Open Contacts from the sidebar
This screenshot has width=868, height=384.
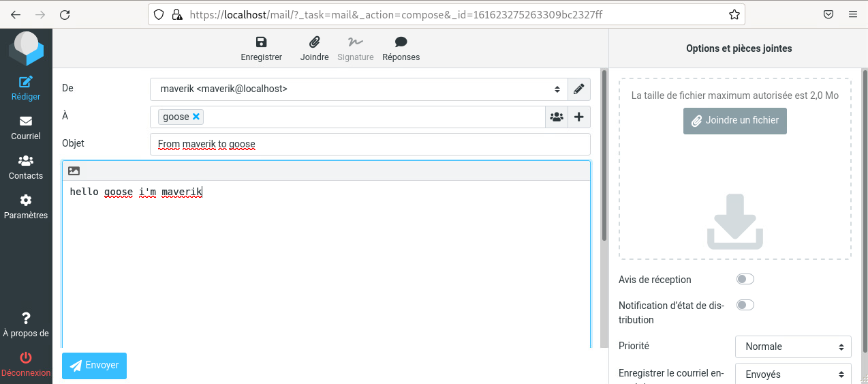coord(26,167)
